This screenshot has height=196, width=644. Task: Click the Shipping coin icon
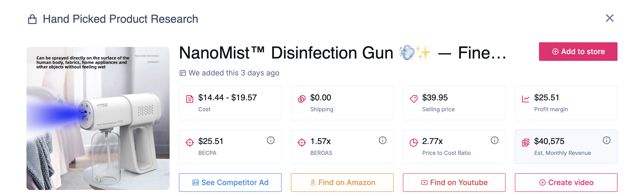pos(301,98)
